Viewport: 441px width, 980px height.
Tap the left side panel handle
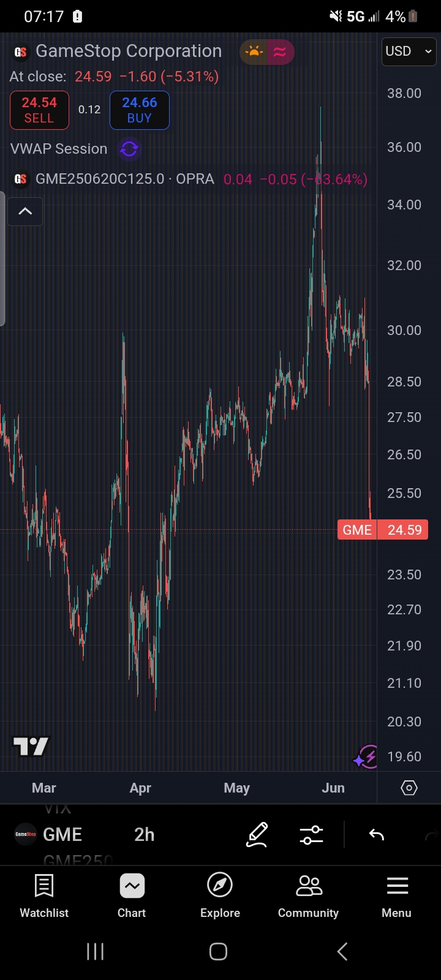(x=2, y=258)
